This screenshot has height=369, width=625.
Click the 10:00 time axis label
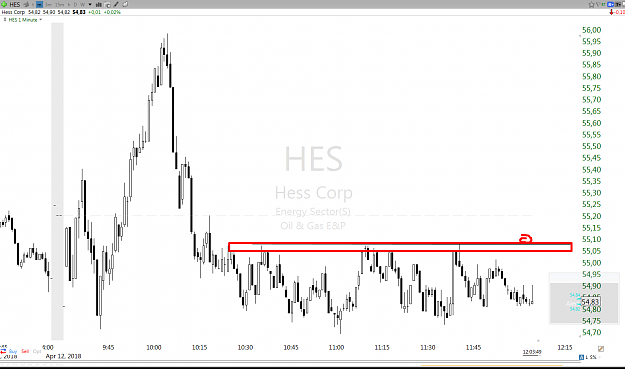[154, 347]
